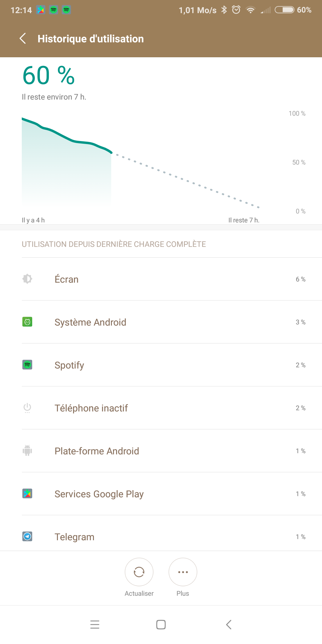The height and width of the screenshot is (644, 322).
Task: Open the Spotify usage entry
Action: coord(69,365)
